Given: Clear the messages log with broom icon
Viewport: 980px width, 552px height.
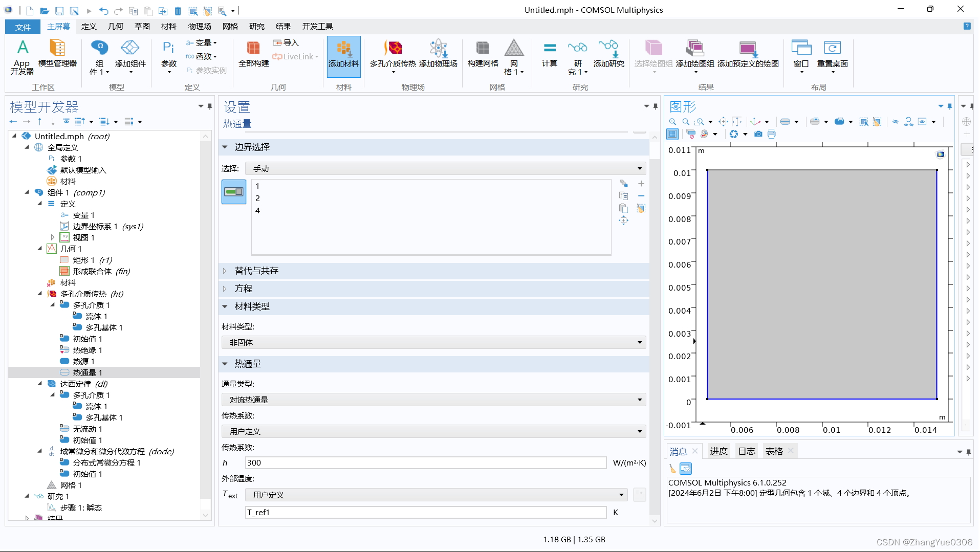Looking at the screenshot, I should click(x=672, y=469).
